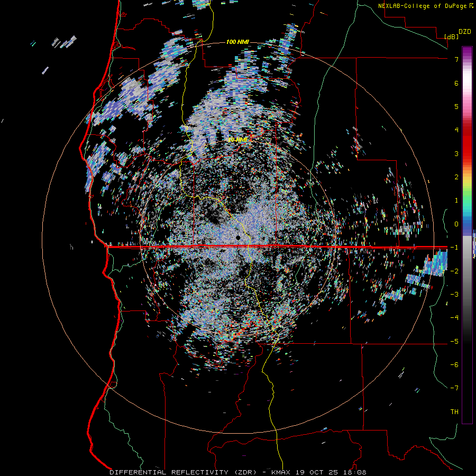
Task: Click the color scale value -5
Action: click(454, 341)
